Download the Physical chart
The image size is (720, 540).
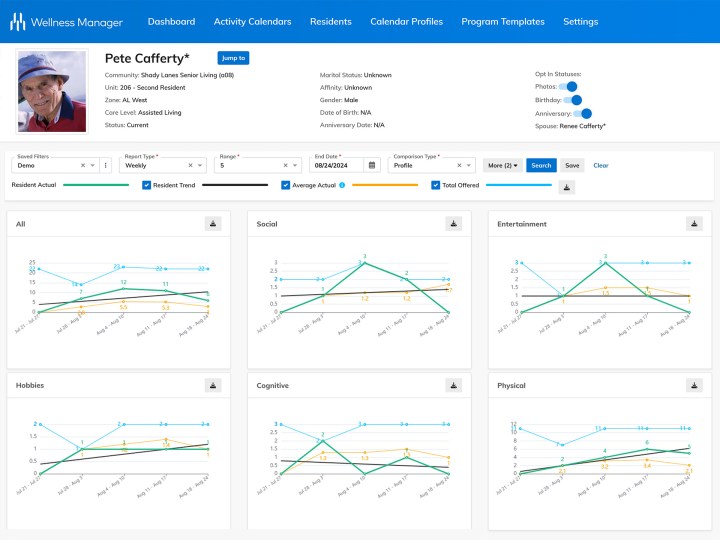(694, 385)
